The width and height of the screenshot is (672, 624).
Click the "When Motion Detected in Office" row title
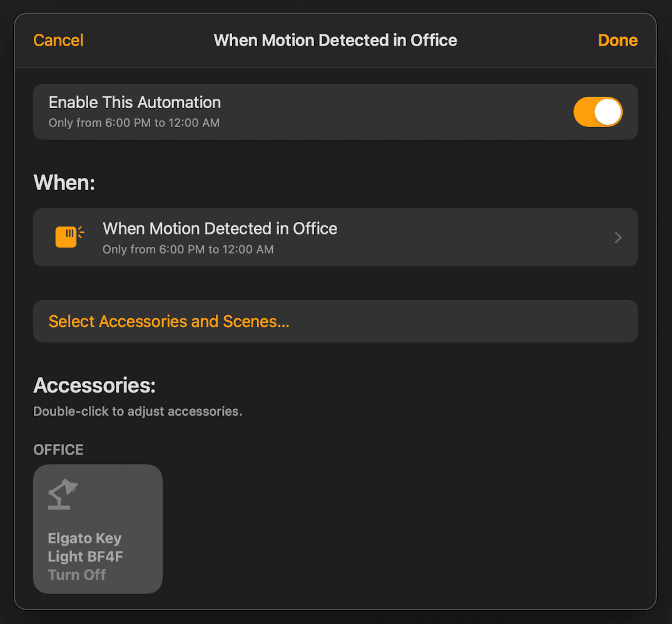220,229
